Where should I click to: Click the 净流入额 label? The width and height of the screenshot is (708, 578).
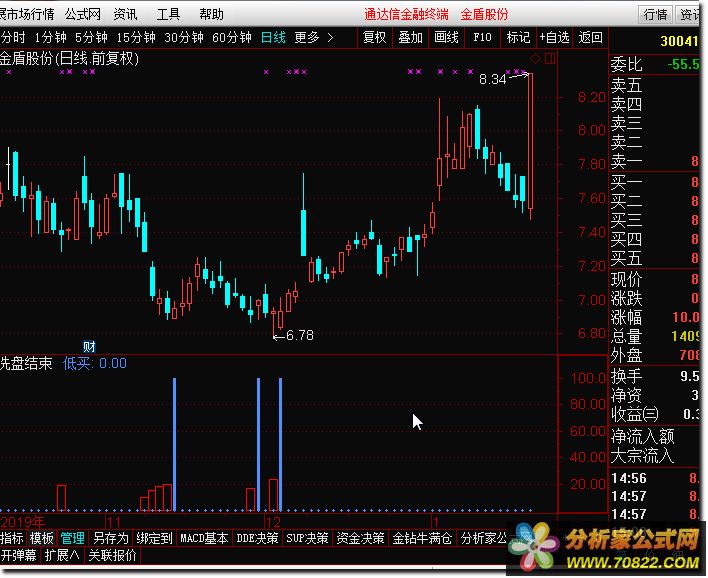pyautogui.click(x=643, y=437)
